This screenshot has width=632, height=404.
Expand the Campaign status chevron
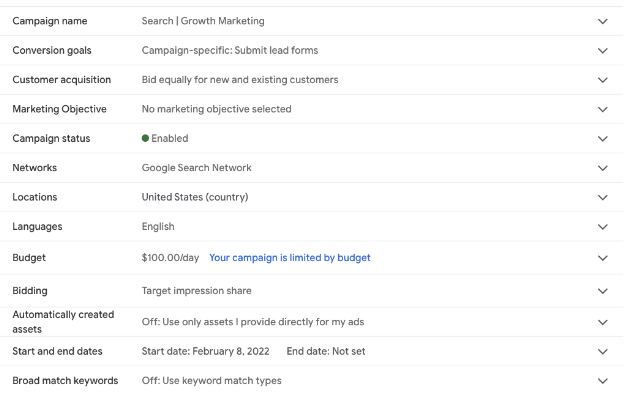pyautogui.click(x=602, y=139)
